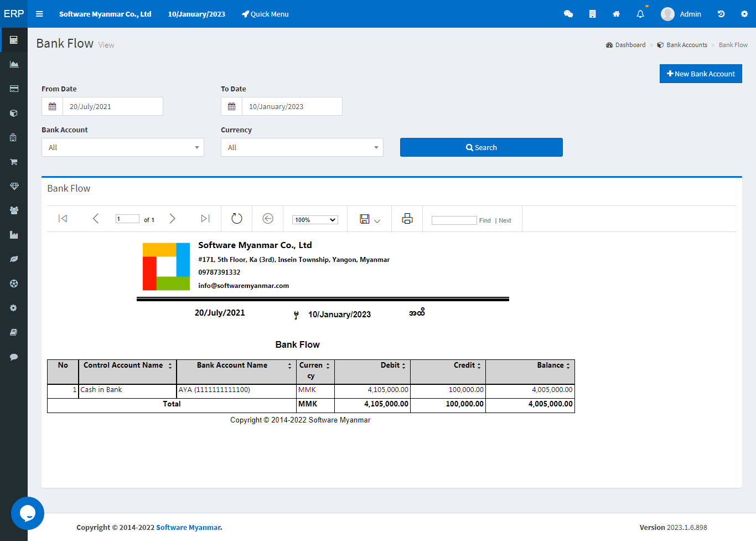Open the calculator sidebar icon
Screen dimensions: 756x541
(x=14, y=40)
